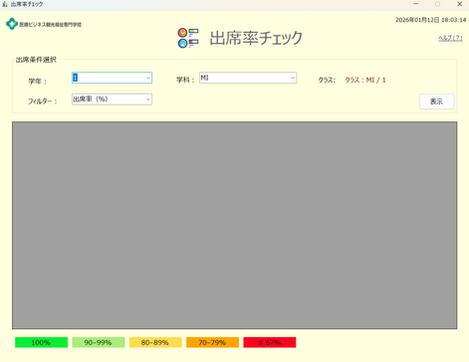469x362 pixels.
Task: Close the 出席率チェック window
Action: tap(459, 4)
